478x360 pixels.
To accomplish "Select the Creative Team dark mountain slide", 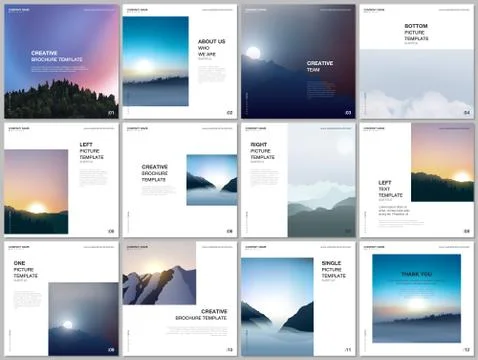I will click(298, 61).
